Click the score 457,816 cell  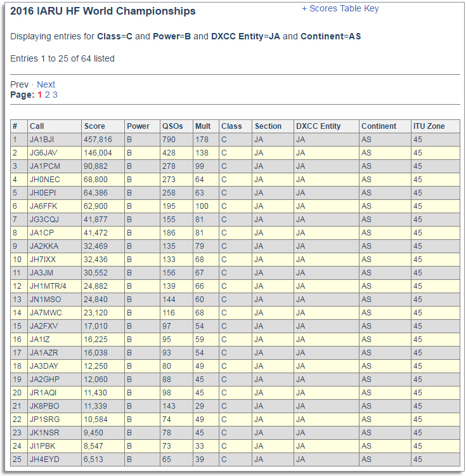pos(98,140)
